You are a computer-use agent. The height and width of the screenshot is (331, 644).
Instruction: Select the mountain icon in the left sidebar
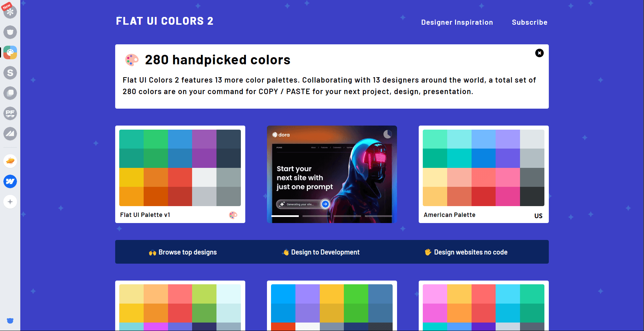[10, 134]
